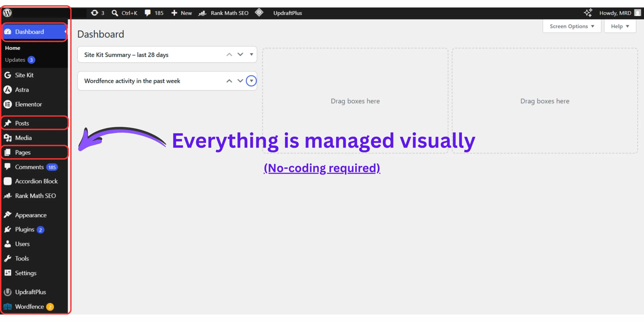This screenshot has width=644, height=322.
Task: Open the Plugins menu with 2 updates
Action: coord(35,229)
